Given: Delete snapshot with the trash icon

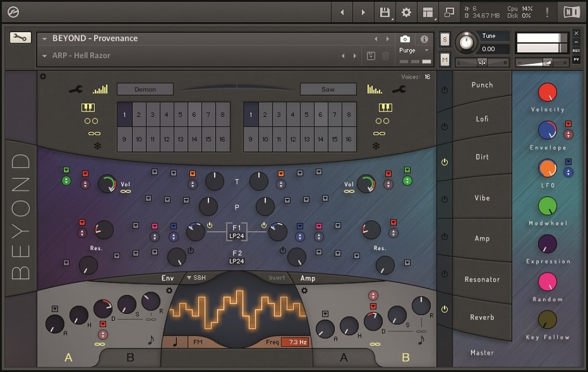Looking at the screenshot, I should pos(385,56).
